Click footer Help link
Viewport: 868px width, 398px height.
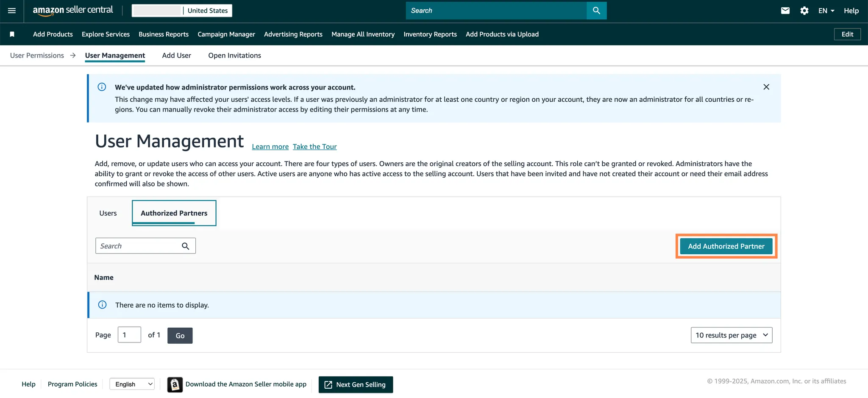(x=28, y=384)
